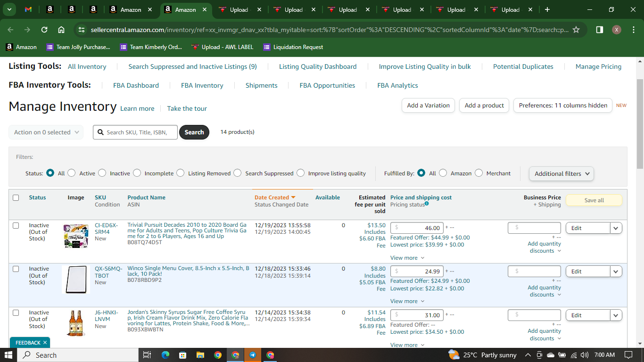Open File Explorer from taskbar
Screen dimensions: 644x362
(x=200, y=355)
